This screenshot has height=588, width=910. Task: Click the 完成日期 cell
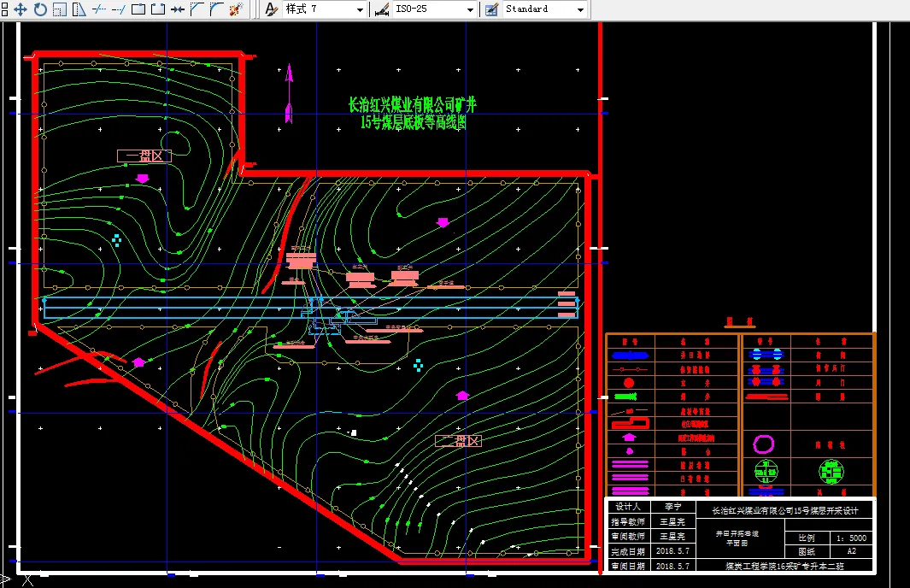coord(627,551)
